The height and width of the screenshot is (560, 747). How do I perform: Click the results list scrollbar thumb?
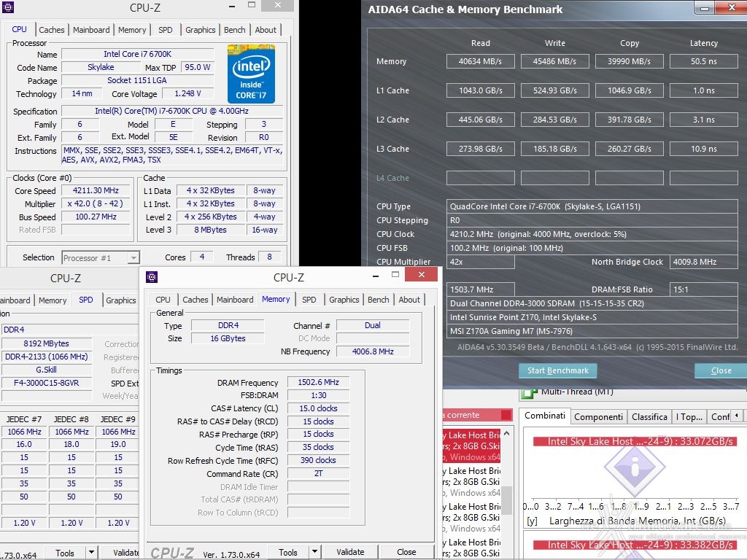pyautogui.click(x=506, y=499)
